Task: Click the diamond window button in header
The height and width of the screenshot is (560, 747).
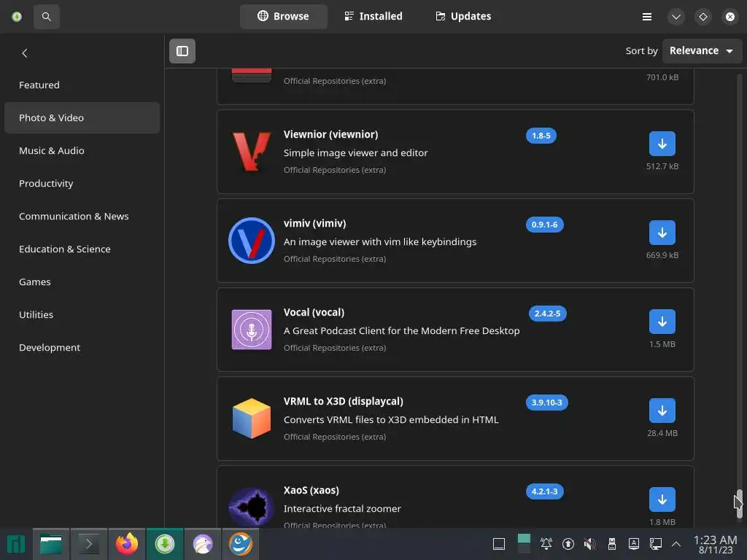Action: point(703,17)
